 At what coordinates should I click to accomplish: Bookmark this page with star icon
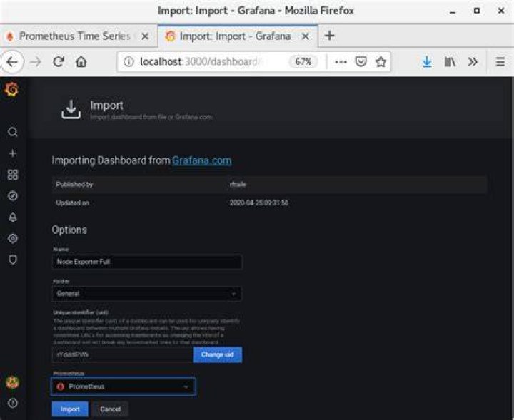tap(381, 61)
